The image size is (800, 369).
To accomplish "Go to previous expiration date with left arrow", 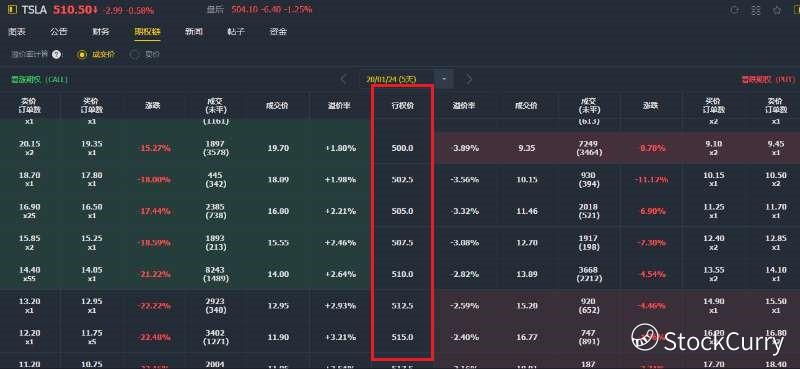I will point(343,79).
